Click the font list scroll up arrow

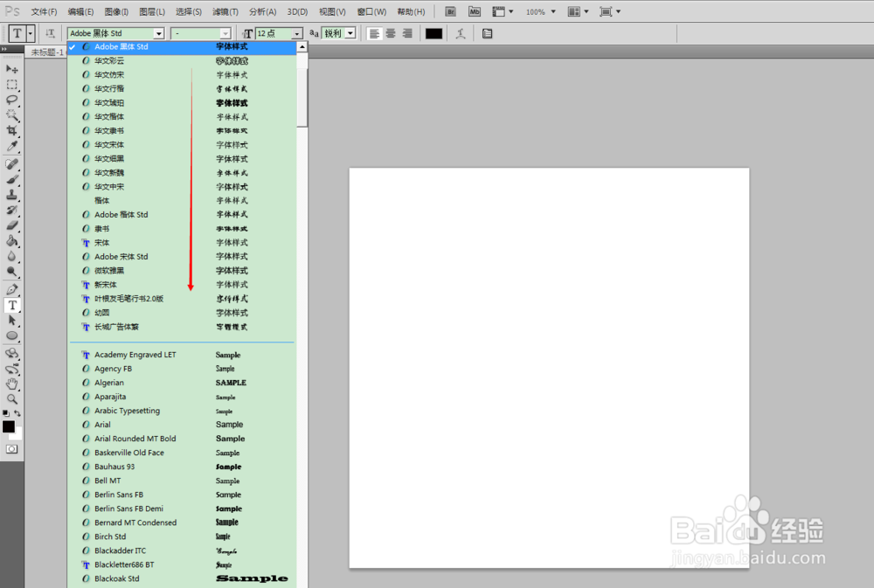[x=302, y=47]
